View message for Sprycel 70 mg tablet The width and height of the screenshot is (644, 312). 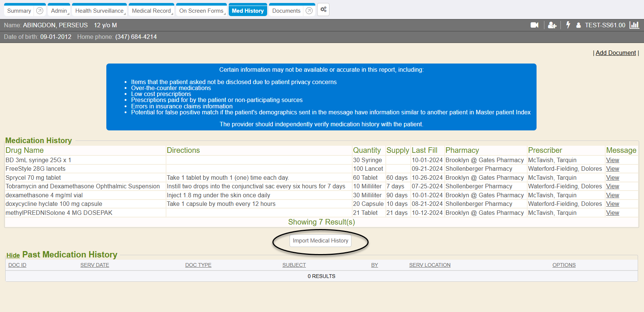pyautogui.click(x=612, y=178)
